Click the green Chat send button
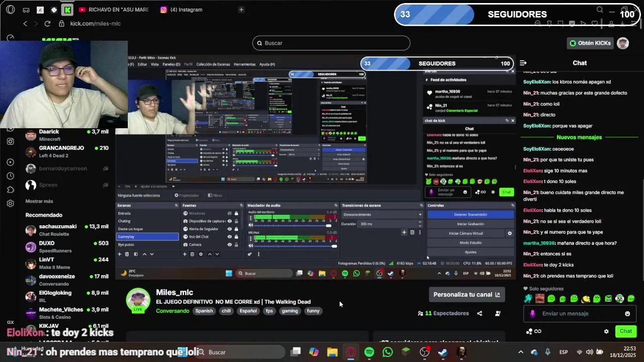The image size is (644, 362). (x=626, y=331)
